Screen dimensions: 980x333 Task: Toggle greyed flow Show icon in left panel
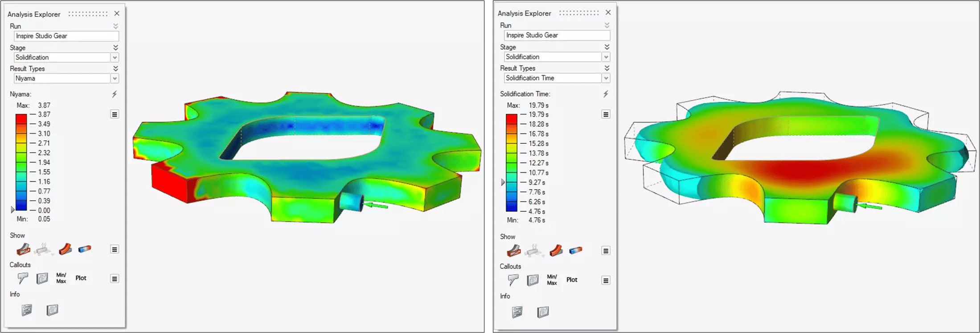pyautogui.click(x=44, y=249)
